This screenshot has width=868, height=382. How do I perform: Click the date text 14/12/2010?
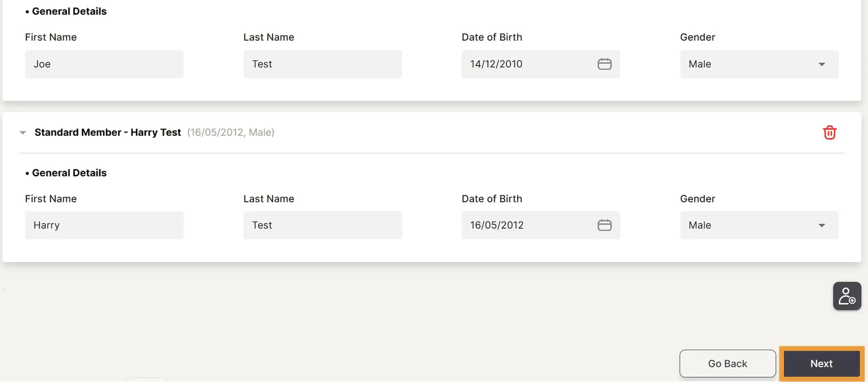[496, 64]
